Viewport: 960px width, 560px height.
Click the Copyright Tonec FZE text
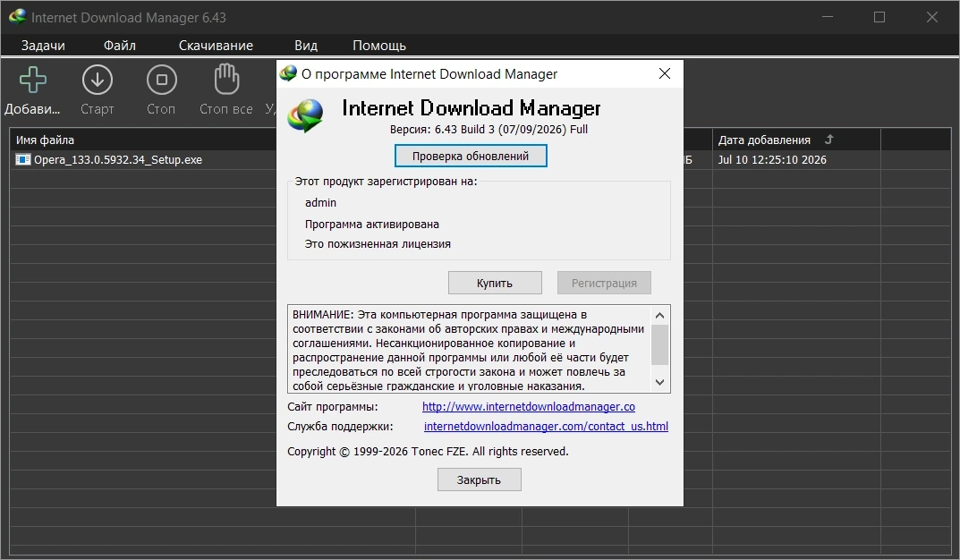(428, 451)
